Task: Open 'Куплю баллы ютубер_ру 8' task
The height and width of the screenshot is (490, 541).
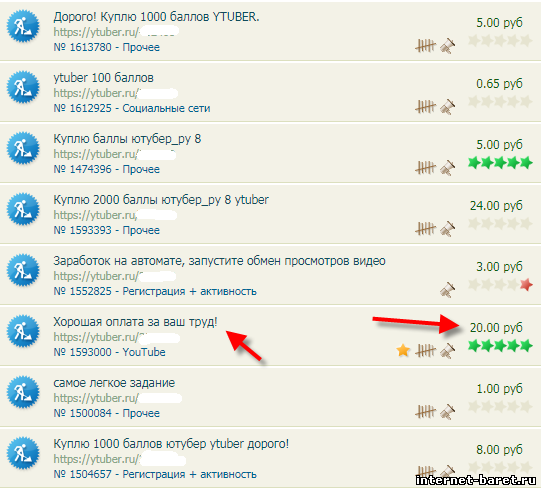Action: [127, 139]
